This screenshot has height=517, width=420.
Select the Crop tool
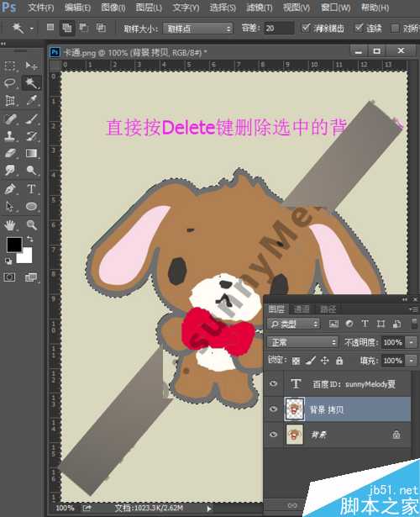(10, 100)
